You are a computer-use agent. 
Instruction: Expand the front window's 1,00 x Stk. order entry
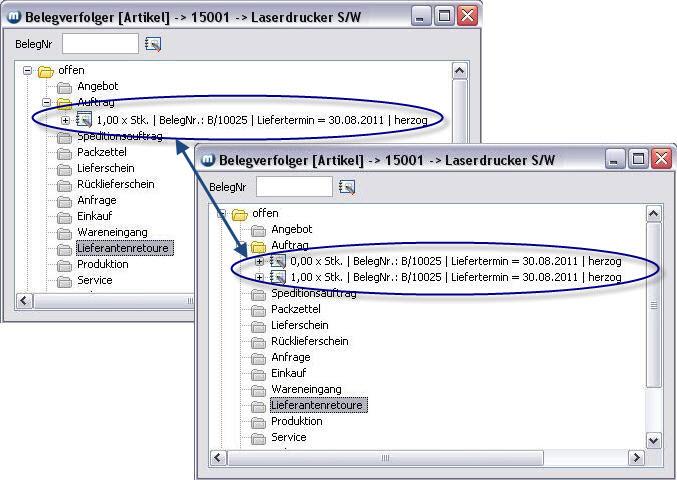(259, 278)
